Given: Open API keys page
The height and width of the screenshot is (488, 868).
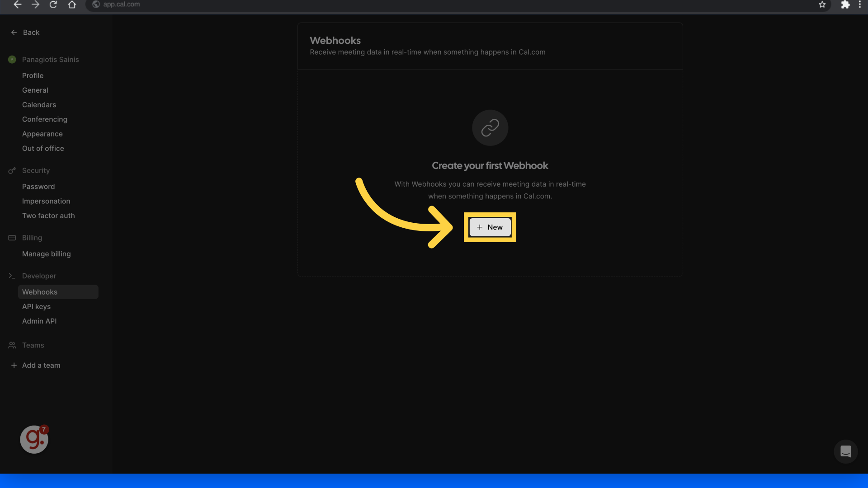Looking at the screenshot, I should tap(36, 306).
